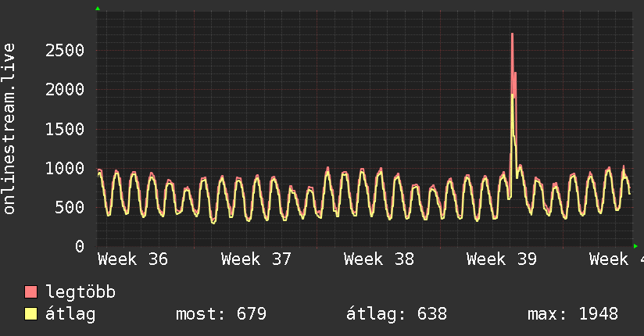Click the Week 39 axis label
644x336 pixels.
[502, 259]
